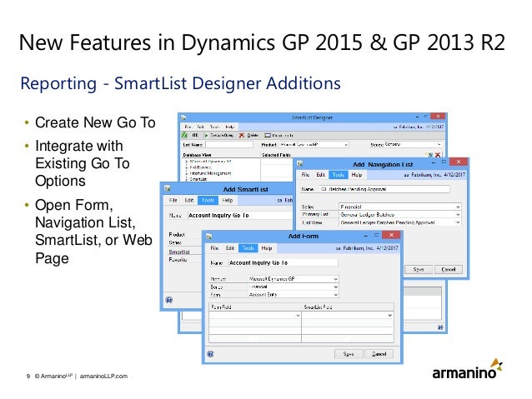Click the red remove X icon above Selected Fields
This screenshot has height=399, width=532.
pyautogui.click(x=438, y=155)
